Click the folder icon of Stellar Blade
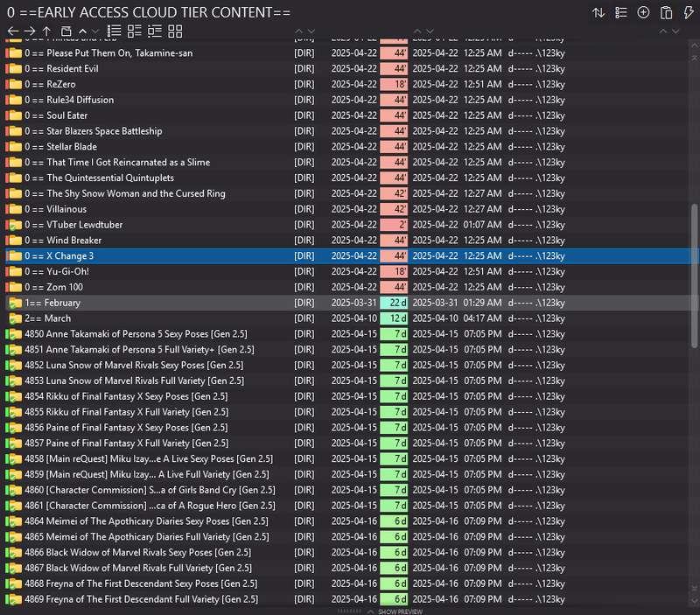This screenshot has height=615, width=700. coord(14,147)
